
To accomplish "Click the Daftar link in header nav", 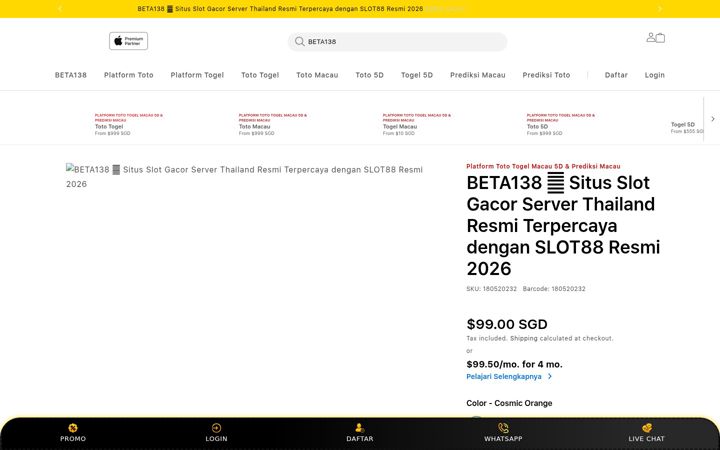I will click(x=616, y=75).
